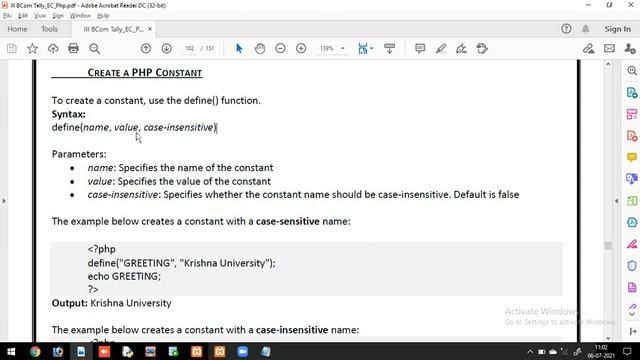Open the Help menu

pos(103,16)
